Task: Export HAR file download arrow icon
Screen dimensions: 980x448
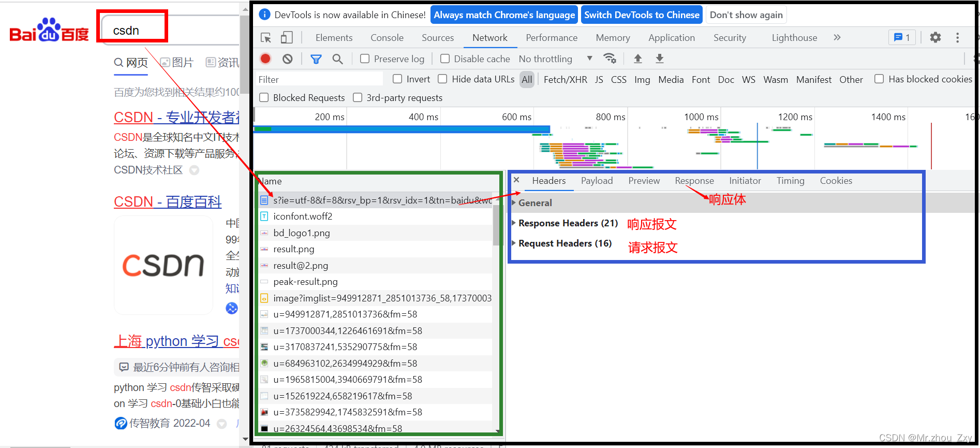Action: tap(660, 59)
